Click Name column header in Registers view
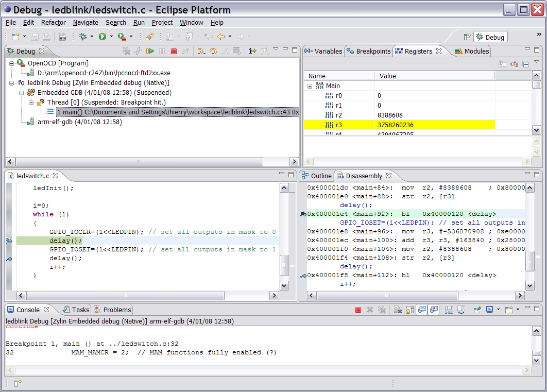The width and height of the screenshot is (547, 392). pos(339,76)
